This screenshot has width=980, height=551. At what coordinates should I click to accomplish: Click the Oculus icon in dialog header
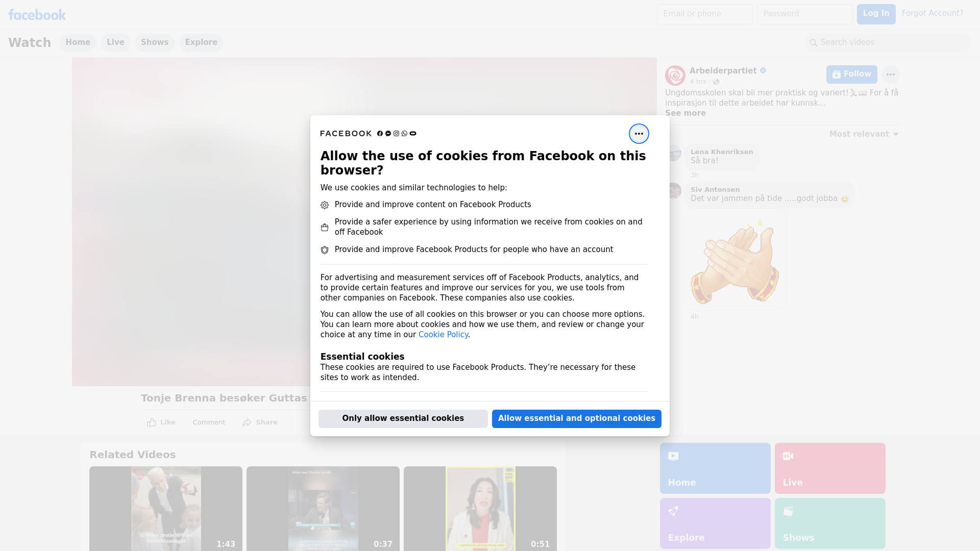point(413,134)
